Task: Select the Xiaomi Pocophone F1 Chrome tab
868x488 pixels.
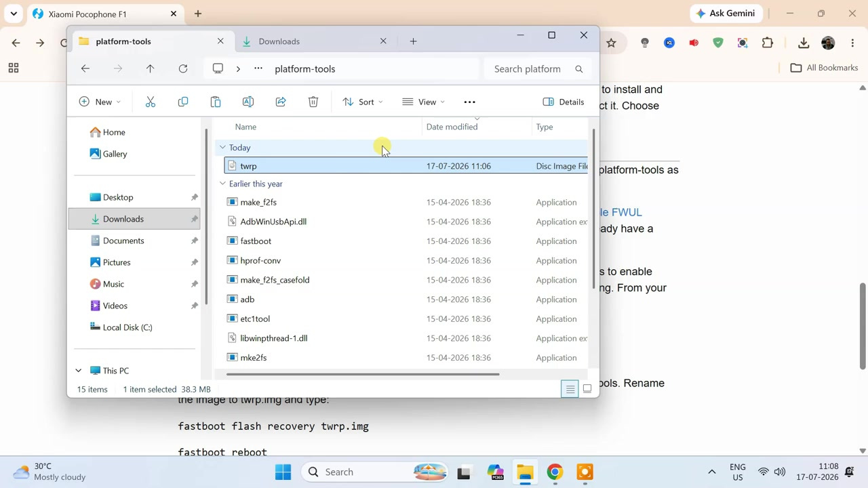Action: click(x=104, y=14)
